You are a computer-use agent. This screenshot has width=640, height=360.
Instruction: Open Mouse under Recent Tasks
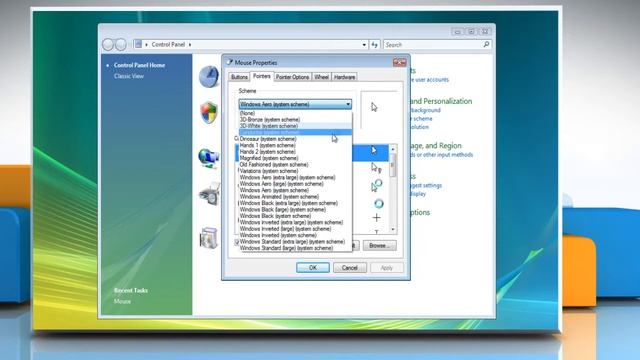coord(122,301)
